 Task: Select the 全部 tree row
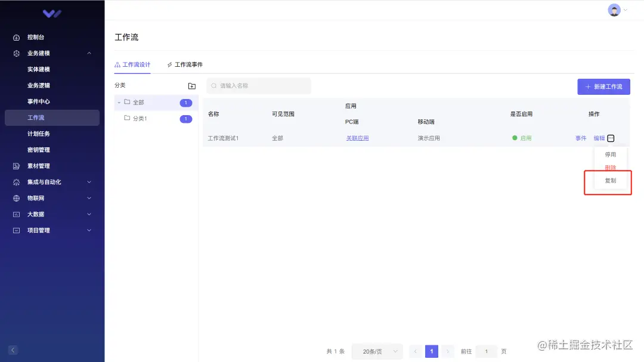coord(156,103)
